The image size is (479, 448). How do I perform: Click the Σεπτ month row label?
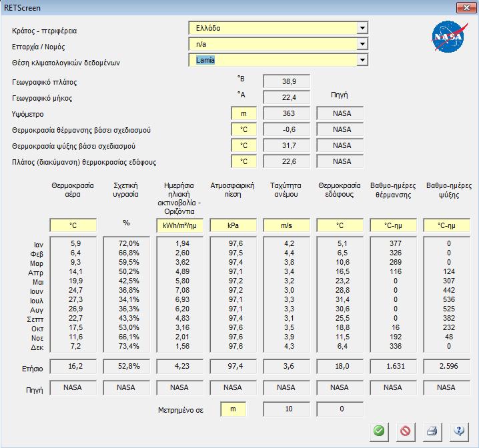pyautogui.click(x=35, y=319)
